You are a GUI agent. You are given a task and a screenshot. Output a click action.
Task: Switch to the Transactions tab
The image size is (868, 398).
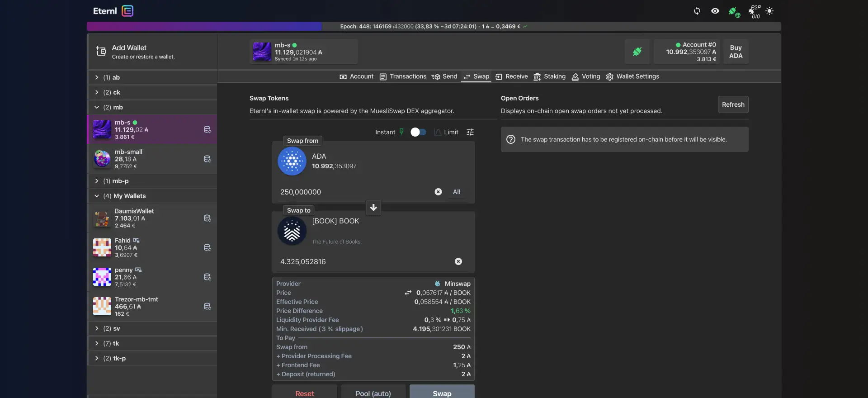click(403, 76)
